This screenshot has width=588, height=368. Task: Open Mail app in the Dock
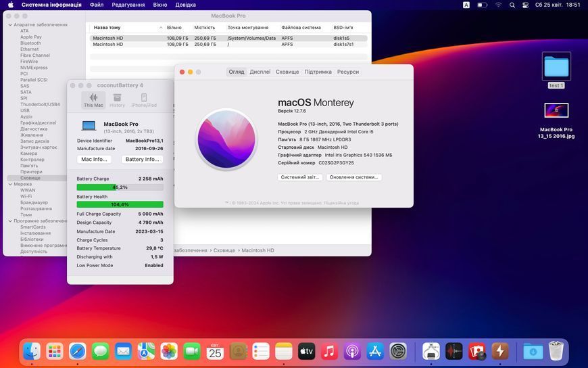[x=124, y=352]
